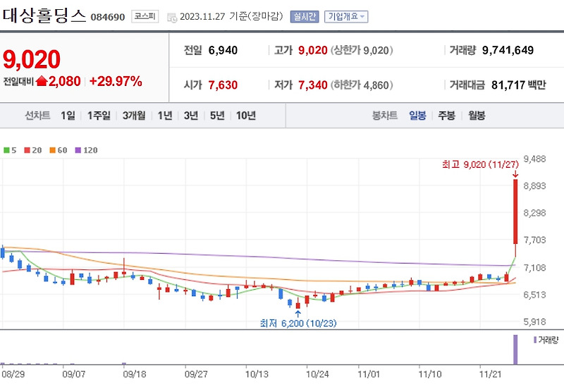
Task: Click the 최저 6,200 (10/23) chart label
Action: pos(298,324)
